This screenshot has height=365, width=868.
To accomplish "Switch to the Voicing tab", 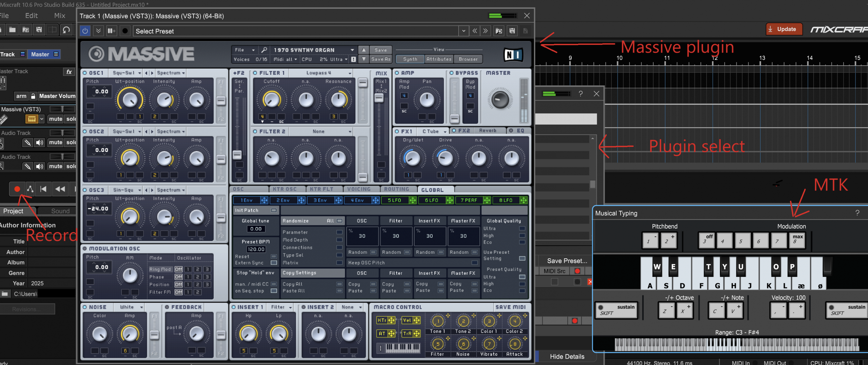I will (358, 189).
